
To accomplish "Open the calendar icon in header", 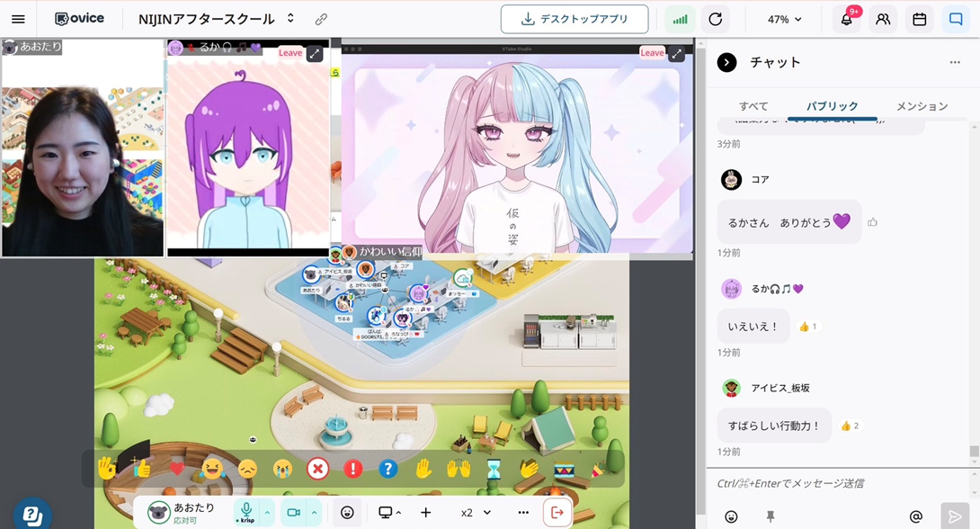I will [919, 19].
